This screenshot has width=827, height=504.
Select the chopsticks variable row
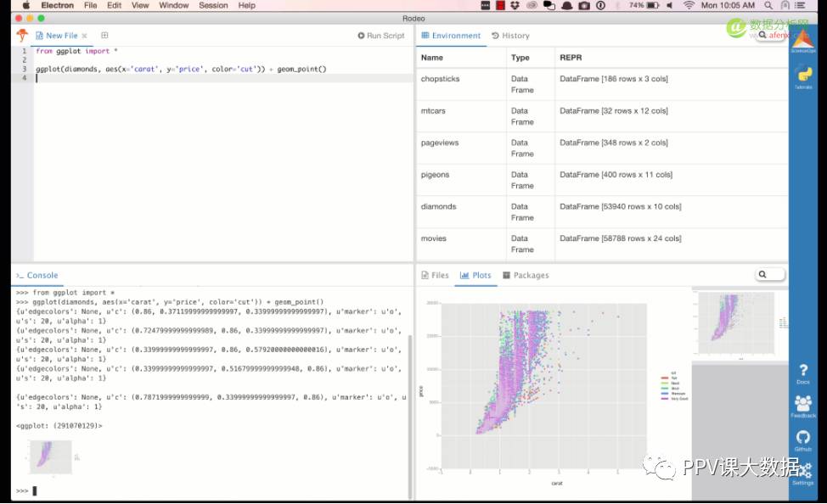602,84
